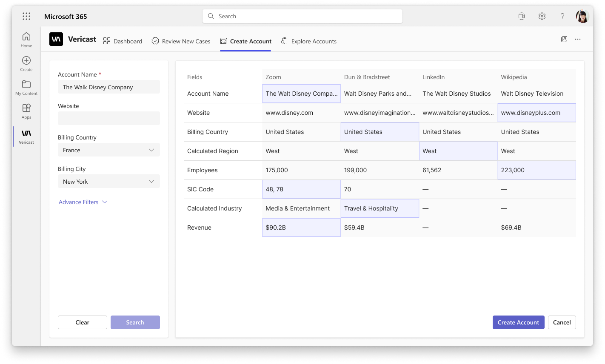Click the top Search field
The image size is (605, 364).
tap(302, 16)
